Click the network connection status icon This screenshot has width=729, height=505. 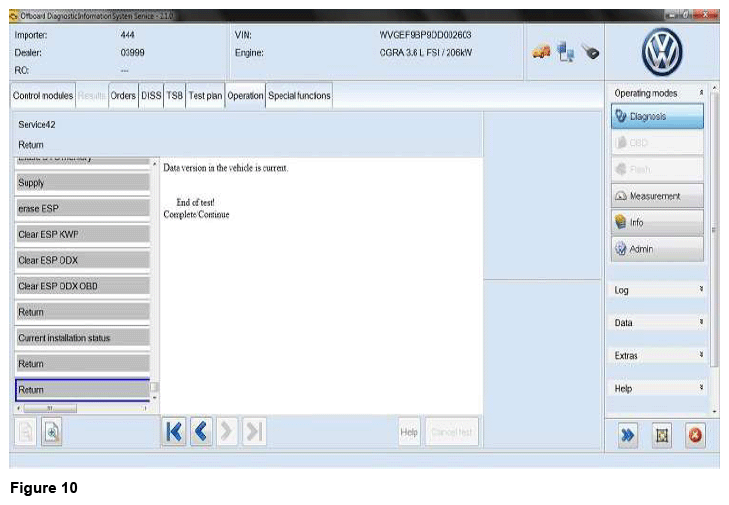tap(566, 52)
